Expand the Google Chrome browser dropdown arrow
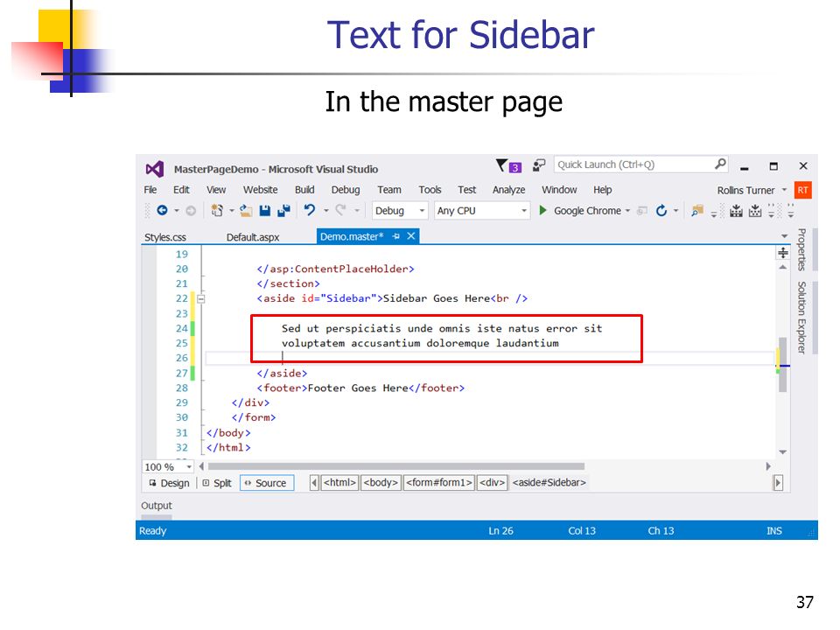 [627, 211]
